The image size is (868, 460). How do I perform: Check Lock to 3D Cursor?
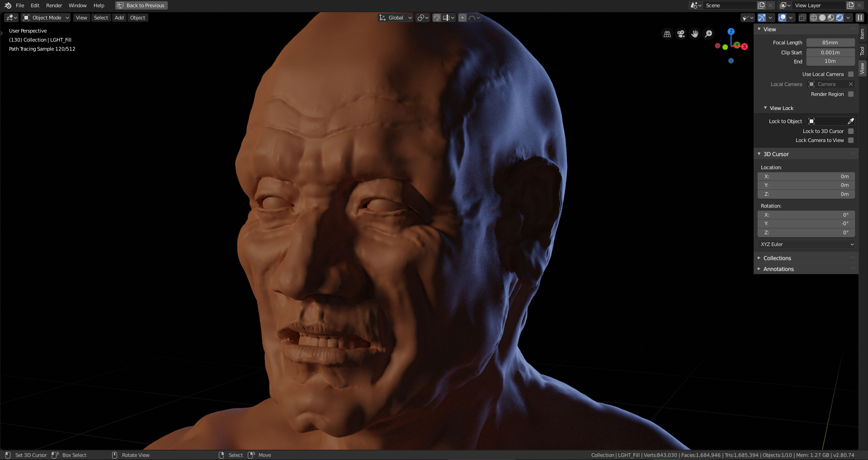[851, 131]
